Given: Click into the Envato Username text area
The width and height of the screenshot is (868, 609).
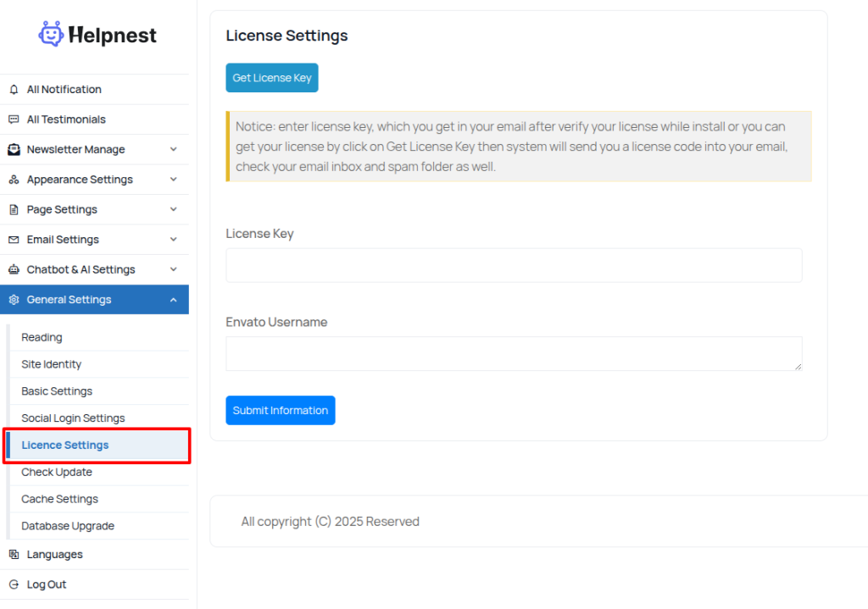Looking at the screenshot, I should tap(514, 353).
